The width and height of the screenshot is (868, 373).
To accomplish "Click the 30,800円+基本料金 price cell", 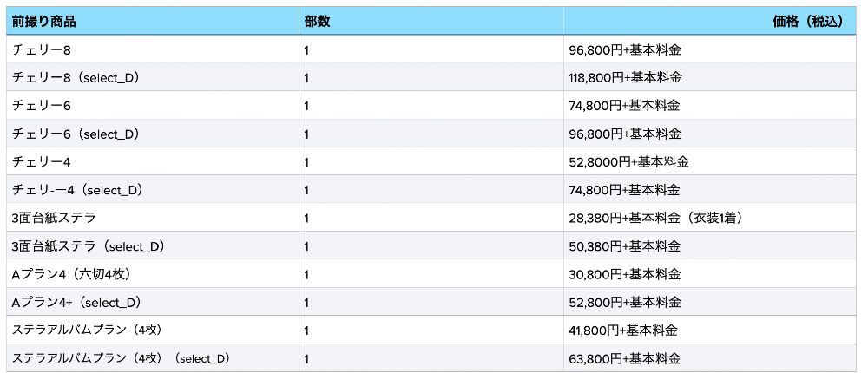I will pyautogui.click(x=625, y=275).
